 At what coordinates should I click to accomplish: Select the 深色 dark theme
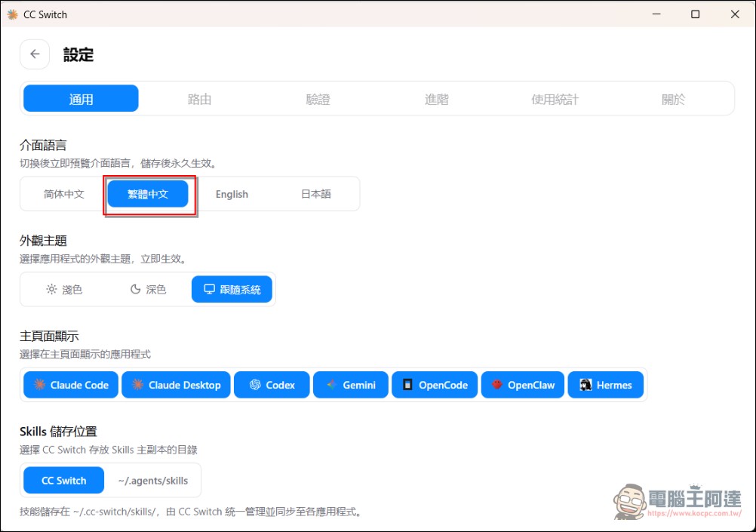pos(148,289)
